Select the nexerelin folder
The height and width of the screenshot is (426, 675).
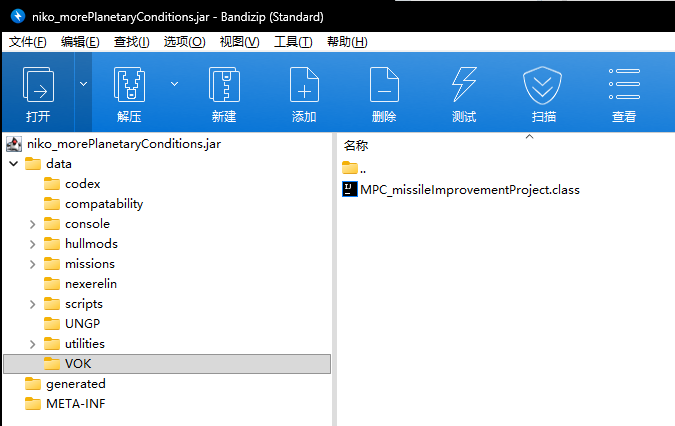(x=91, y=284)
